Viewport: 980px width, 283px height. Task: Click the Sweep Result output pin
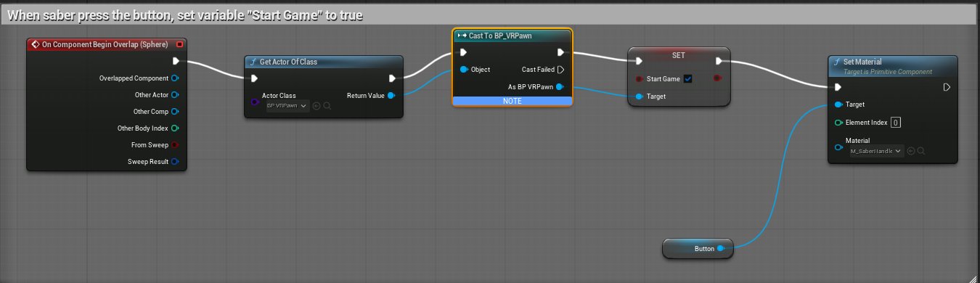pyautogui.click(x=175, y=162)
